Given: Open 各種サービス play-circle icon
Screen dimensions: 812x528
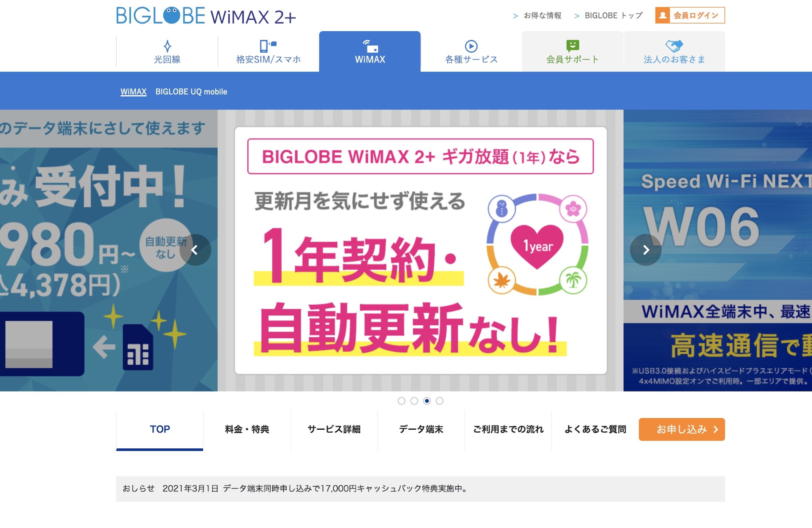Looking at the screenshot, I should pyautogui.click(x=471, y=46).
